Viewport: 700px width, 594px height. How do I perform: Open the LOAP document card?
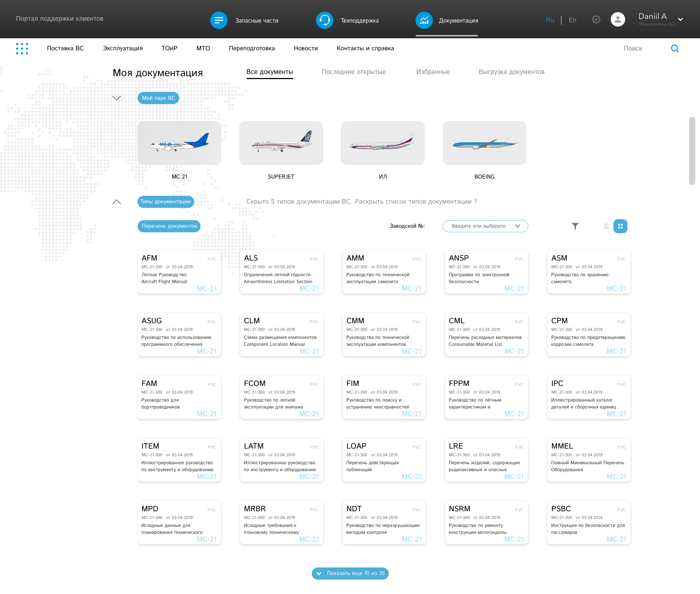pos(384,460)
